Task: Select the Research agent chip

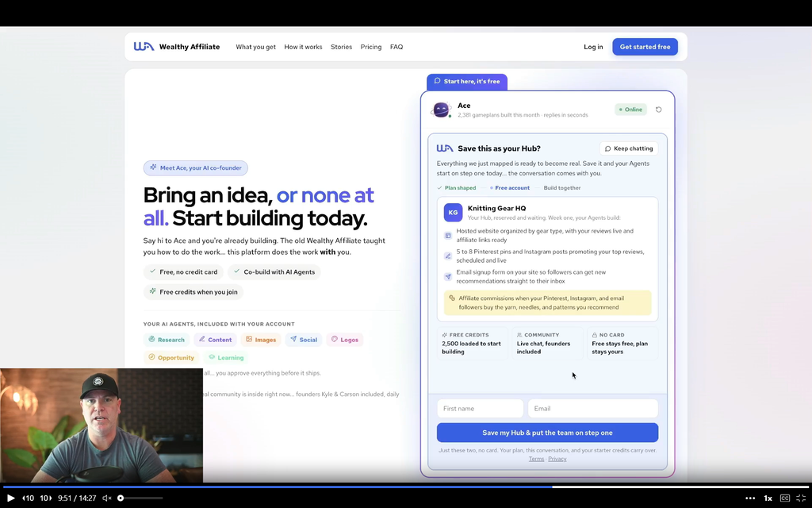Action: (x=167, y=340)
